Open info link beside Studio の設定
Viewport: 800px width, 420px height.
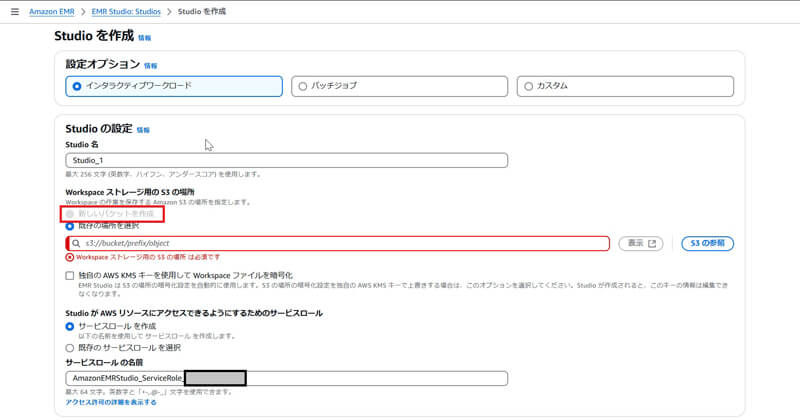143,130
